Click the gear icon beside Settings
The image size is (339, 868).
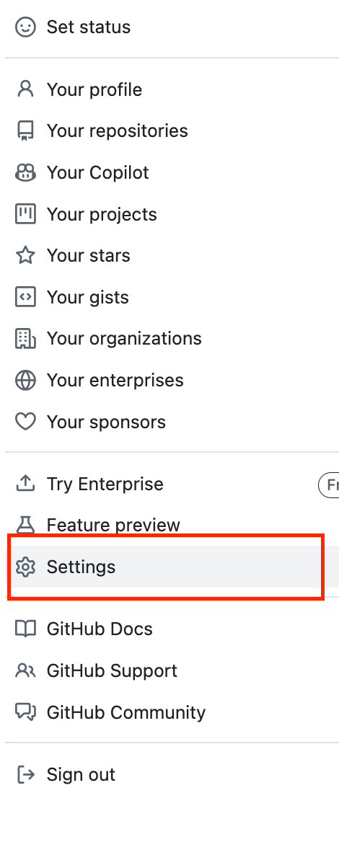25,567
